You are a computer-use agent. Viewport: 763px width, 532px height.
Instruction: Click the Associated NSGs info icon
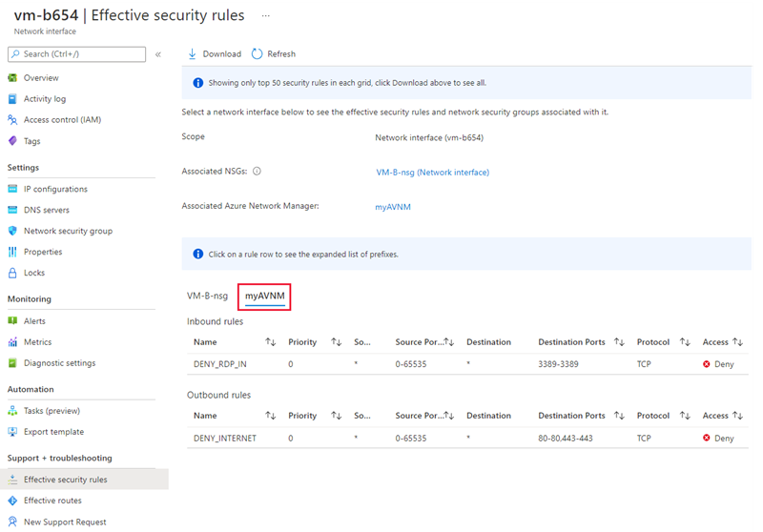(258, 173)
